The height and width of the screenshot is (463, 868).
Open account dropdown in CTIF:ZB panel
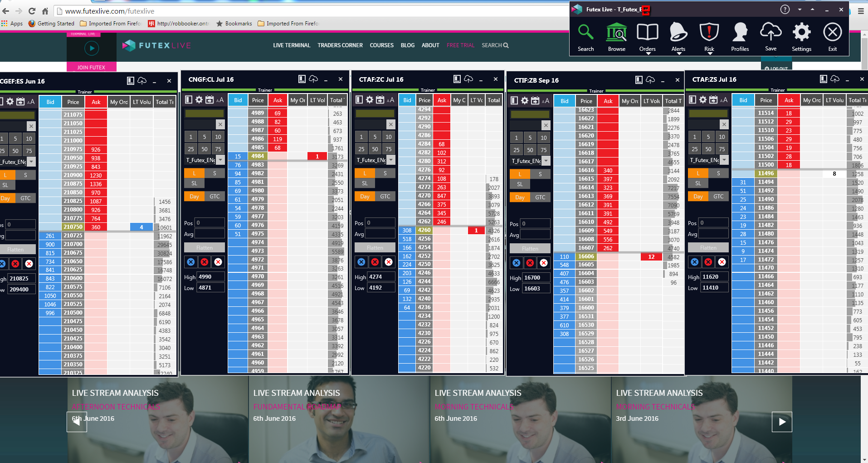546,161
